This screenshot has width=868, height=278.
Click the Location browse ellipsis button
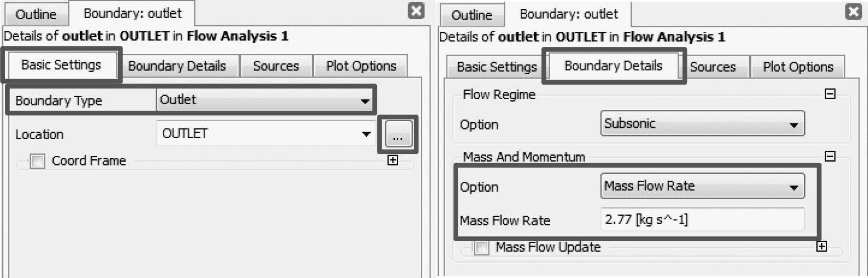398,135
